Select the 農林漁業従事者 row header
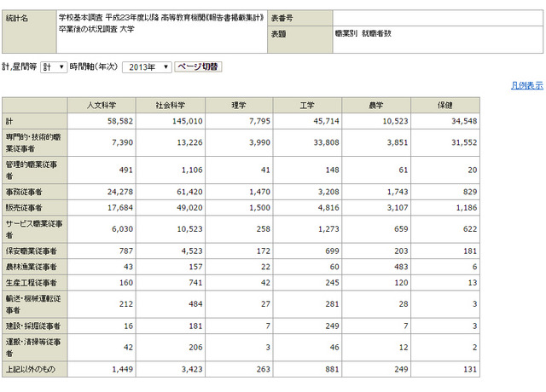 pyautogui.click(x=34, y=267)
